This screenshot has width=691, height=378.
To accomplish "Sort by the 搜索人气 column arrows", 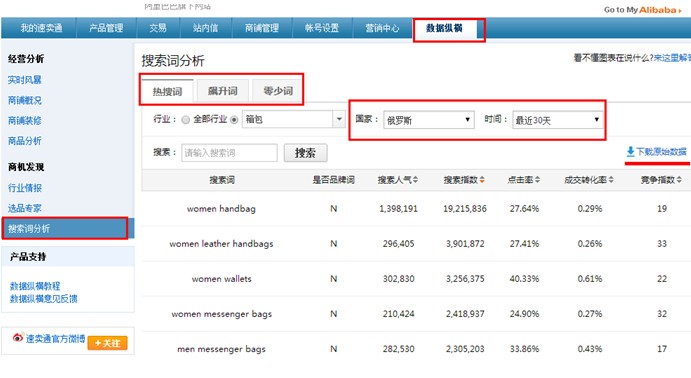I will 415,180.
